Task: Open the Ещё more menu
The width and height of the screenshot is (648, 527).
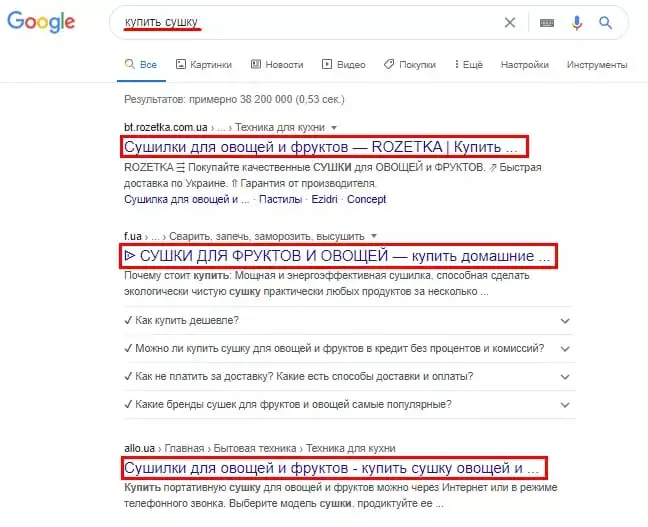Action: [x=469, y=64]
